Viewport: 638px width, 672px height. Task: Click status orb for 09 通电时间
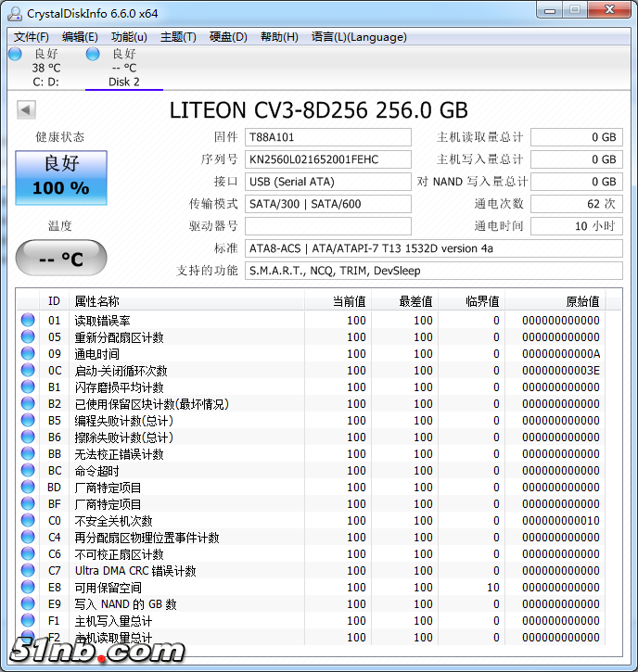28,354
